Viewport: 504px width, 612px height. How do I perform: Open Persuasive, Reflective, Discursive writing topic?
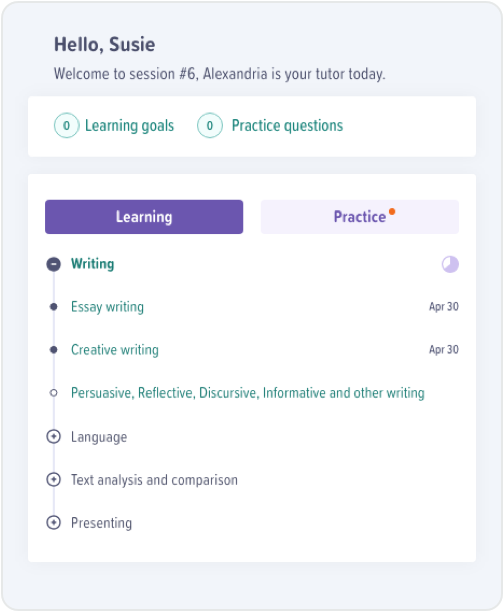point(248,393)
